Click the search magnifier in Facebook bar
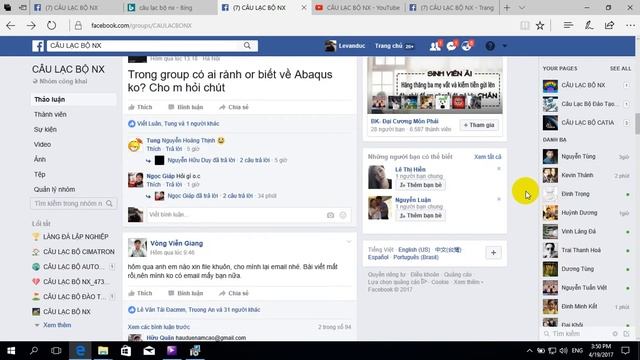 tap(247, 45)
